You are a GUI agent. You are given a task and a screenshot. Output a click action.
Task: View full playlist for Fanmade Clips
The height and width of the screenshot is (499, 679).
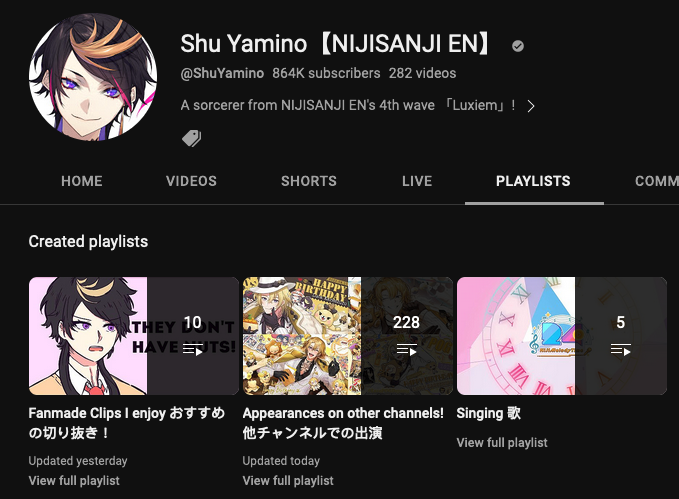[x=74, y=480]
